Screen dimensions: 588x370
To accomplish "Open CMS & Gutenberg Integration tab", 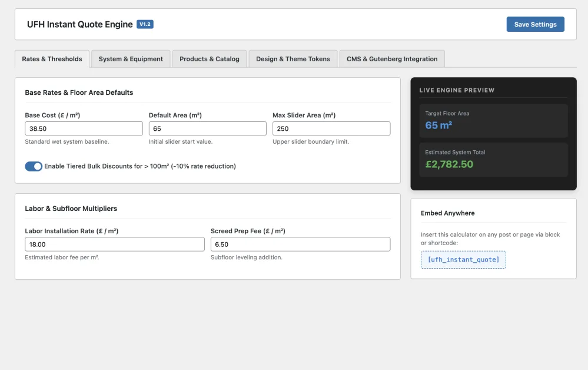I will click(x=392, y=59).
